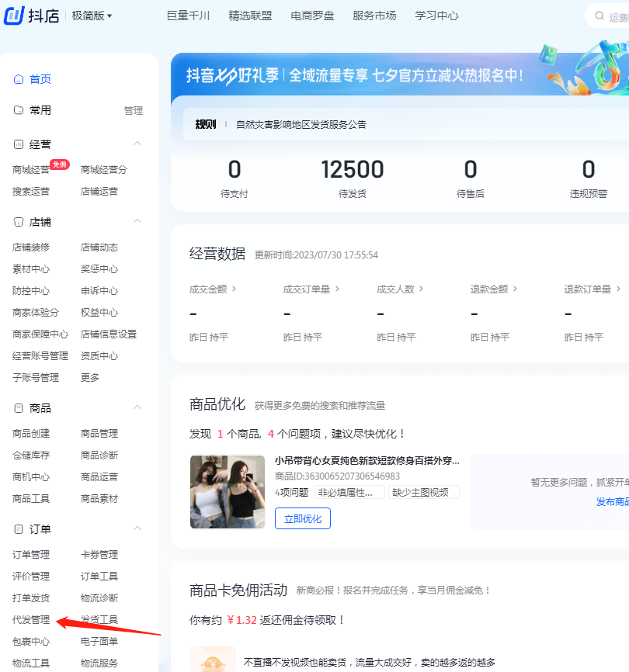This screenshot has width=629, height=672.
Task: Click the 商品 section icon
Action: [x=19, y=408]
